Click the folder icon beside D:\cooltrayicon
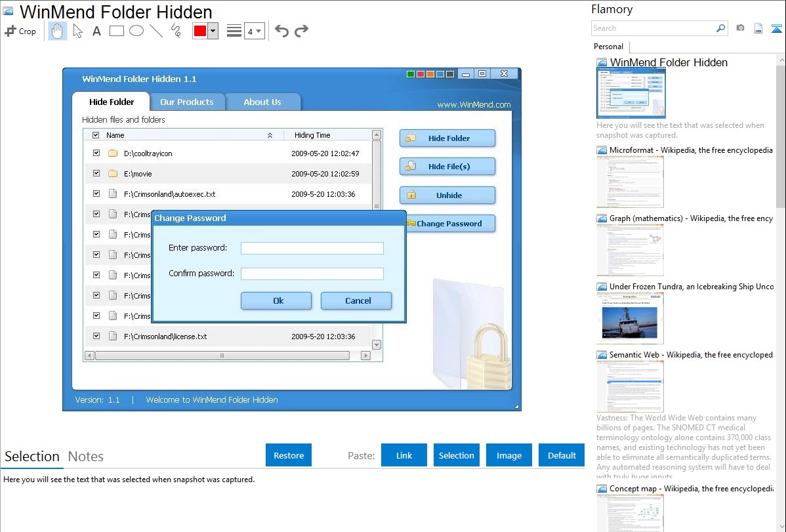This screenshot has height=532, width=786. click(113, 153)
